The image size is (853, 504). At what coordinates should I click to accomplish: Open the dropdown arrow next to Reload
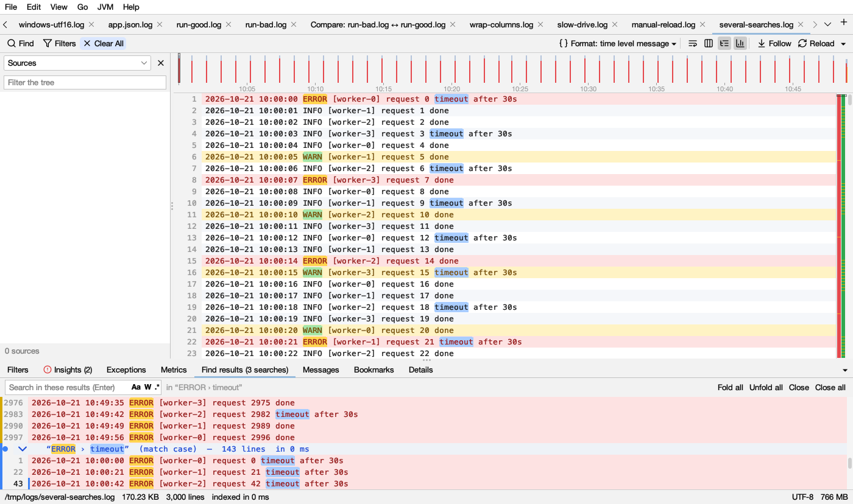843,44
